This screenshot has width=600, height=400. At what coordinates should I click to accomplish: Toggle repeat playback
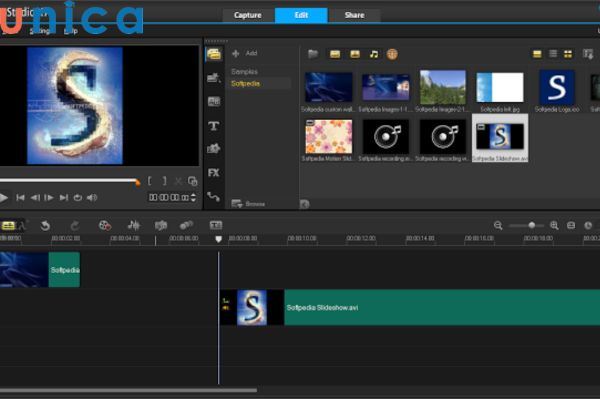tap(78, 198)
